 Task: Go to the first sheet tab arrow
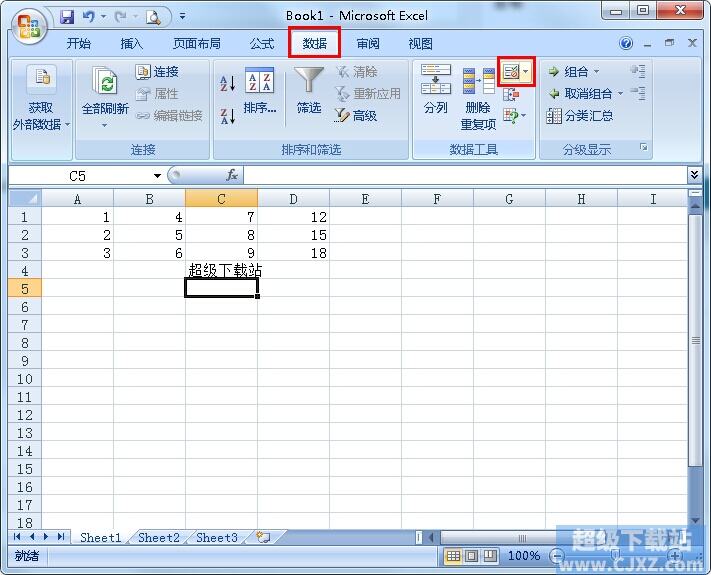(x=17, y=537)
